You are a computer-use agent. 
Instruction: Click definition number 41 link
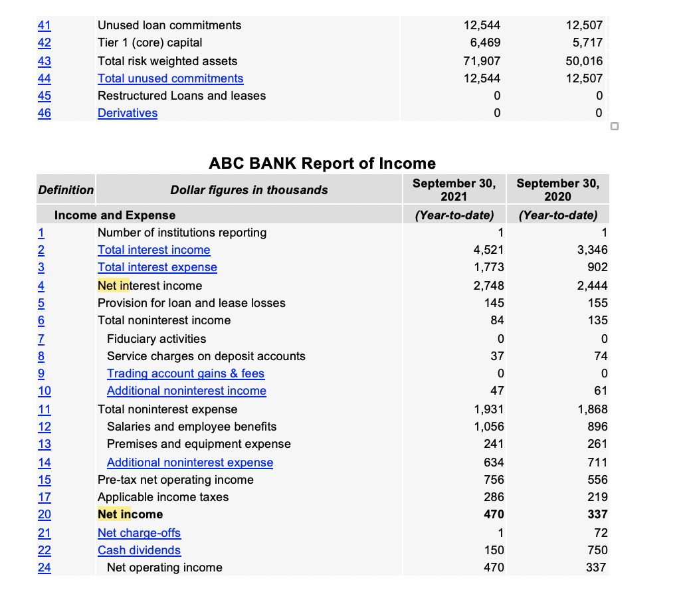tap(45, 25)
